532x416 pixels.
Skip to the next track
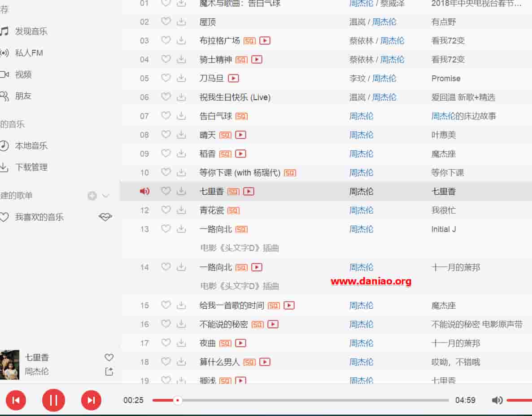pos(91,400)
